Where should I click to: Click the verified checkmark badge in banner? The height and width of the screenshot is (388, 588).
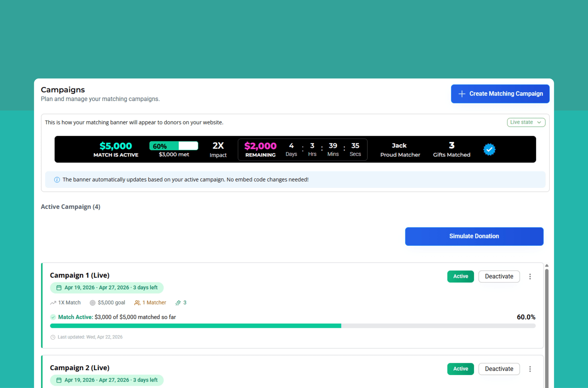tap(489, 149)
